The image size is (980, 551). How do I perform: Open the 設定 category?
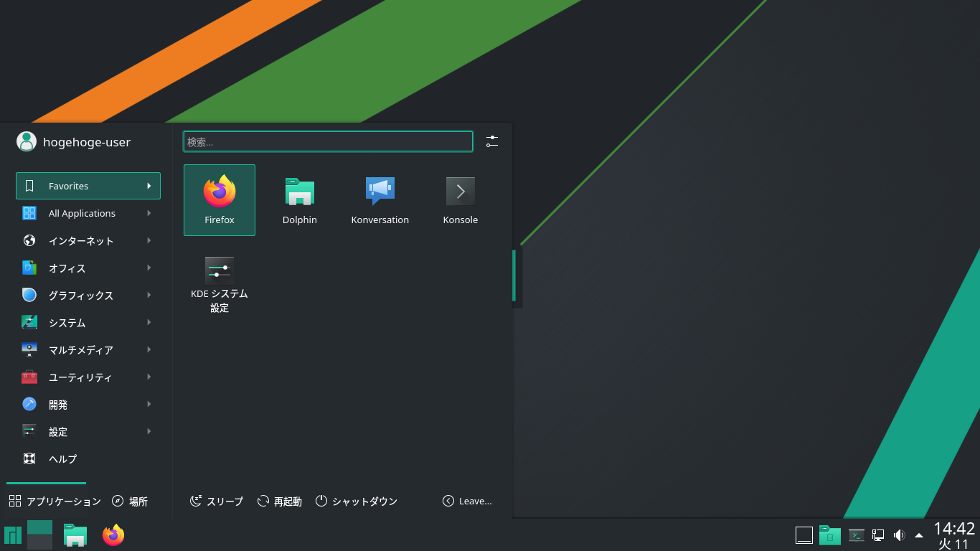pyautogui.click(x=88, y=431)
